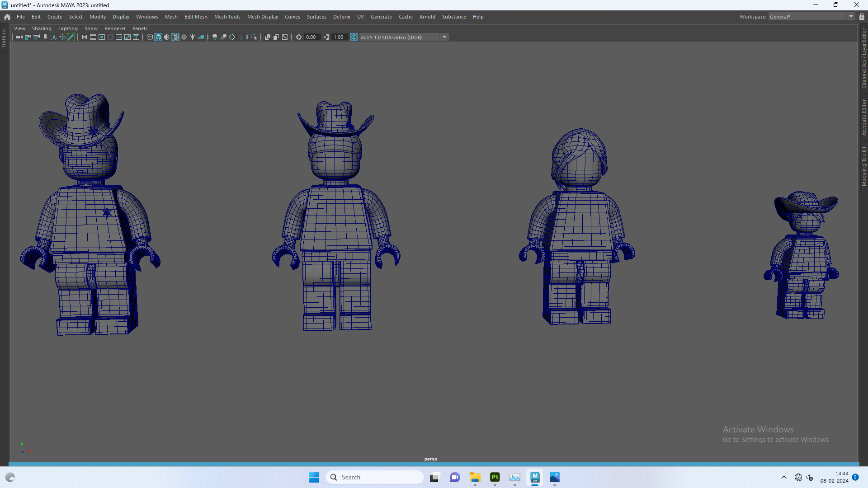Screen dimensions: 868x488
Task: Click the Gamma reset icon
Action: tap(326, 37)
